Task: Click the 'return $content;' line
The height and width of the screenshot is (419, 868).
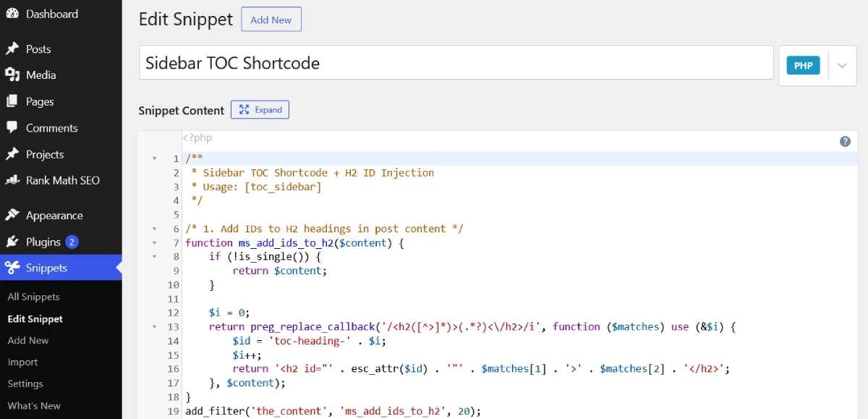Action: (x=280, y=271)
